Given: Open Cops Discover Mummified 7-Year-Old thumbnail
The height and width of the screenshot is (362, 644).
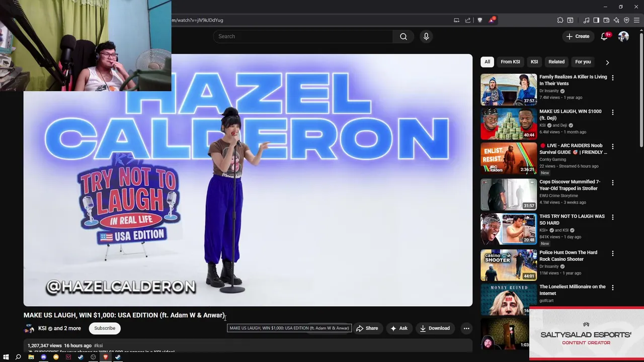Looking at the screenshot, I should (508, 194).
